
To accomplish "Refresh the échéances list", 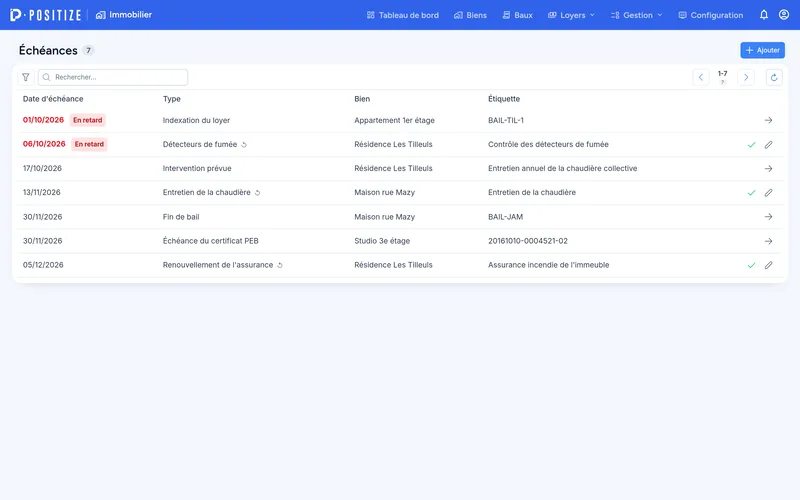I will 774,77.
